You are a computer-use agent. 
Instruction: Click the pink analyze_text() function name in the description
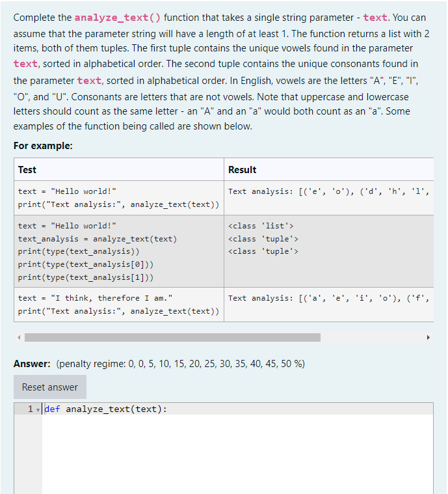pos(118,18)
